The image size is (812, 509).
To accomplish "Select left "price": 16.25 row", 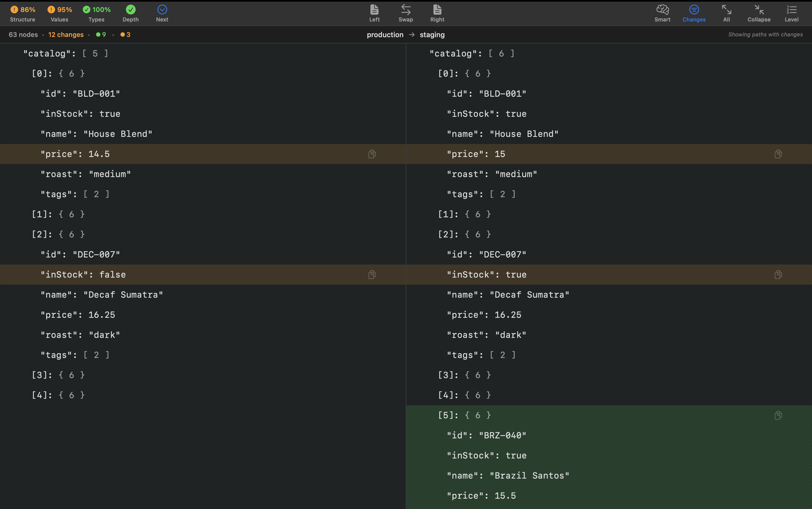I will (203, 315).
